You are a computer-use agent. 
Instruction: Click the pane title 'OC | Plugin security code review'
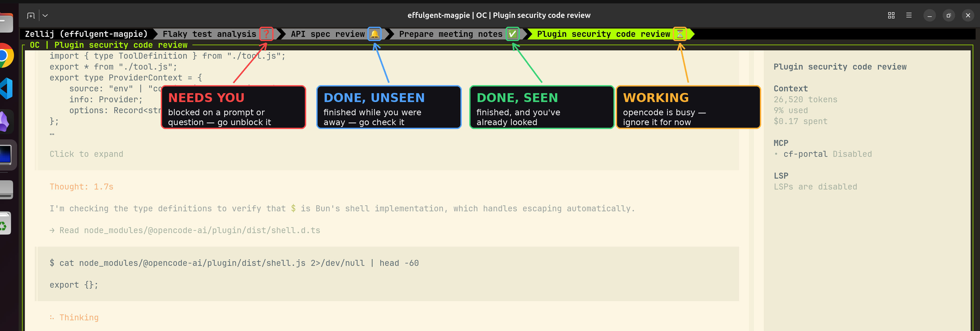pos(109,45)
